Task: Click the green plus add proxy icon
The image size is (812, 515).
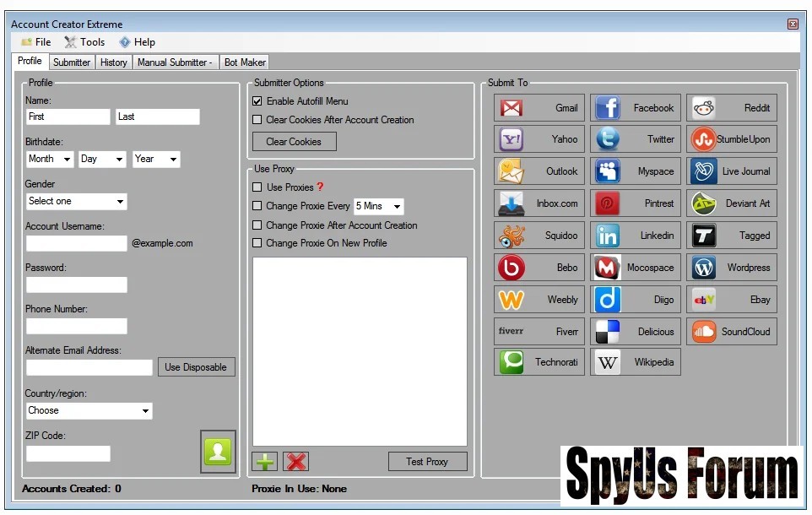Action: pos(265,462)
